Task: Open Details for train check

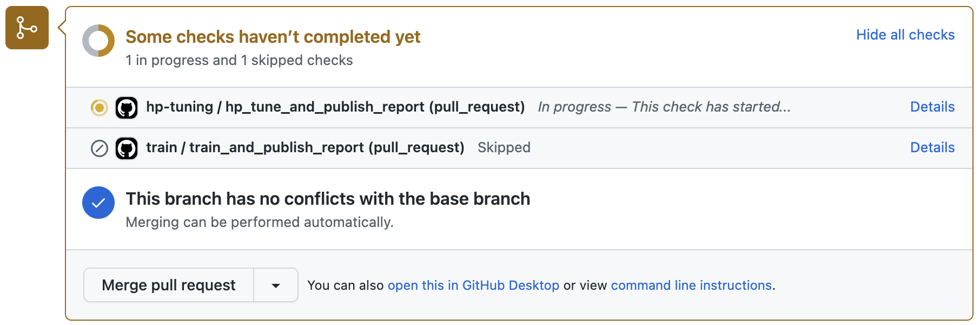Action: coord(932,147)
